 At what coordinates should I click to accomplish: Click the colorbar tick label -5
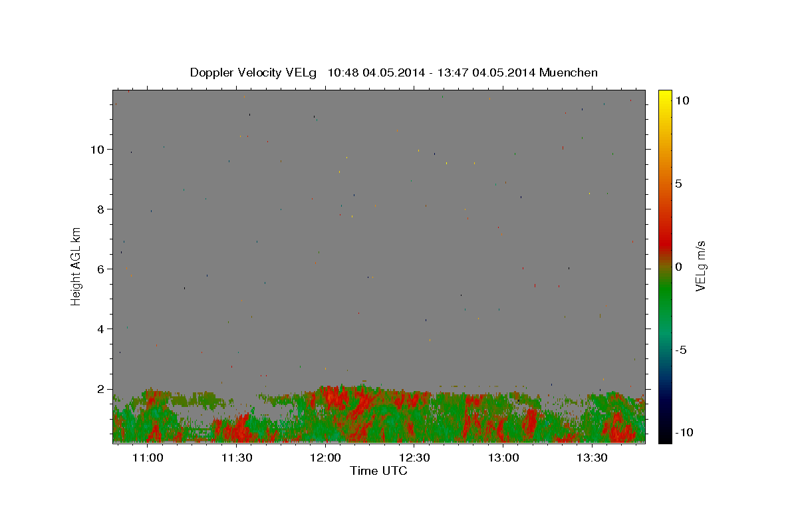click(680, 350)
